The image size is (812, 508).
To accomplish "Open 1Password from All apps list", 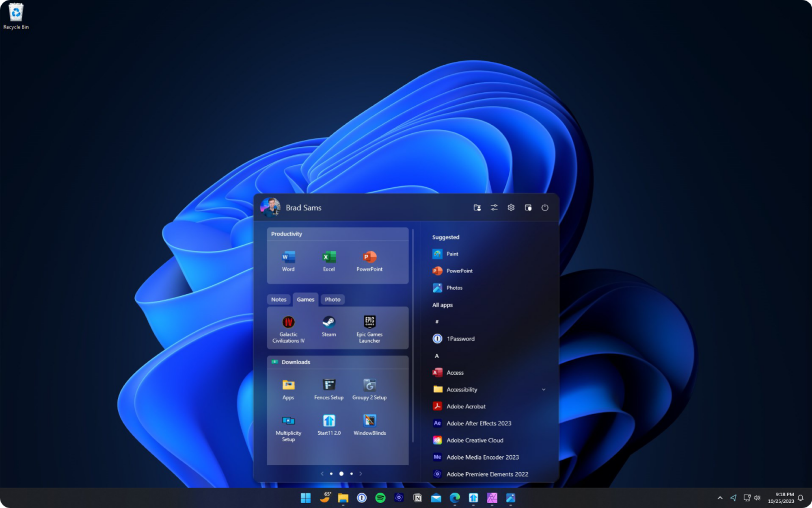I will 461,338.
